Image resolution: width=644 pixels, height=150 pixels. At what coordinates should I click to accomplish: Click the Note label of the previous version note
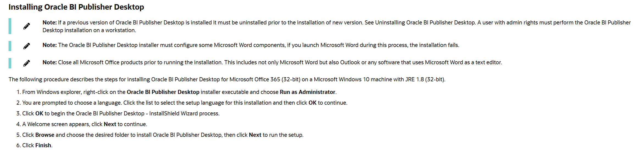click(x=49, y=23)
